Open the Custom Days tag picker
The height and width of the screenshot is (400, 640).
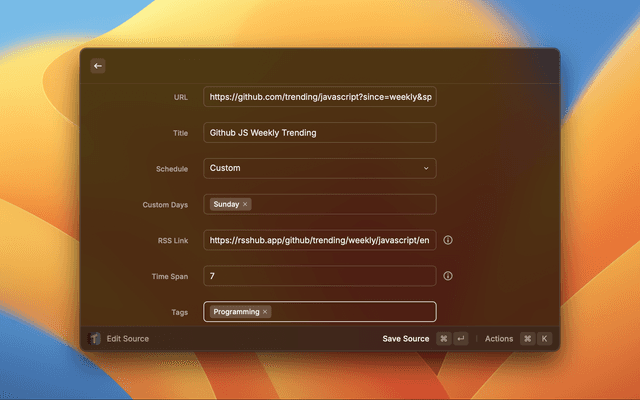pyautogui.click(x=340, y=204)
